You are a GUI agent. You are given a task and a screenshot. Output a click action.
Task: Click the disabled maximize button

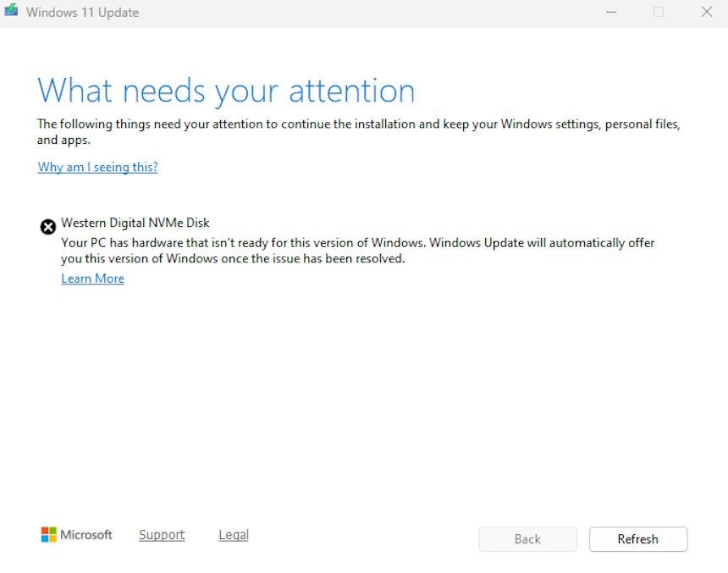(x=659, y=12)
